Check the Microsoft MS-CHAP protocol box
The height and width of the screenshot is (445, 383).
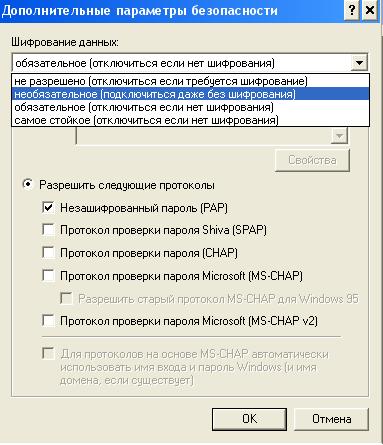[x=48, y=276]
